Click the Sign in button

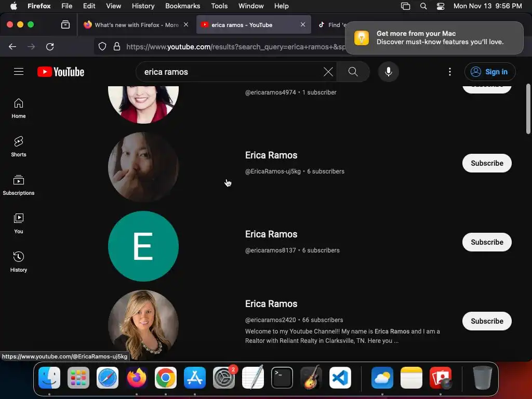tap(490, 72)
